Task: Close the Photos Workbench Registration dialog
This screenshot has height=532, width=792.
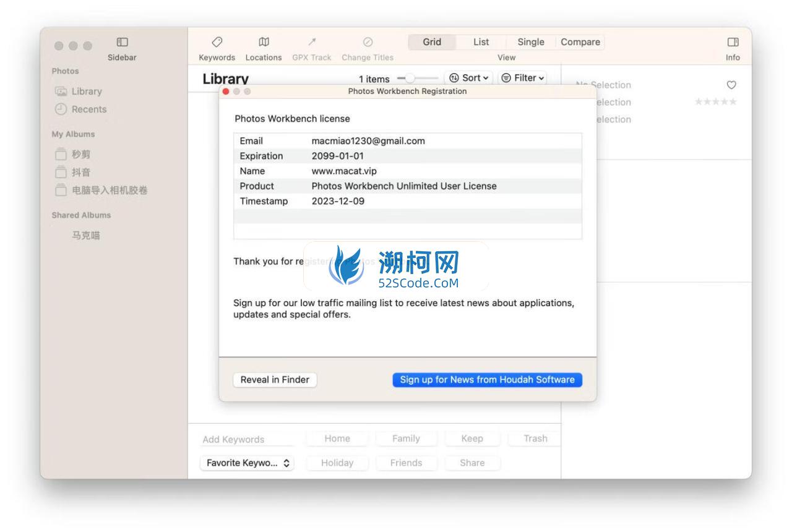Action: [x=226, y=92]
